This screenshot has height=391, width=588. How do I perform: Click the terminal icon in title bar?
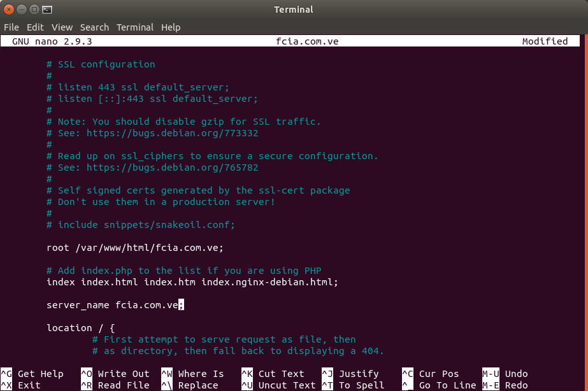[x=47, y=10]
